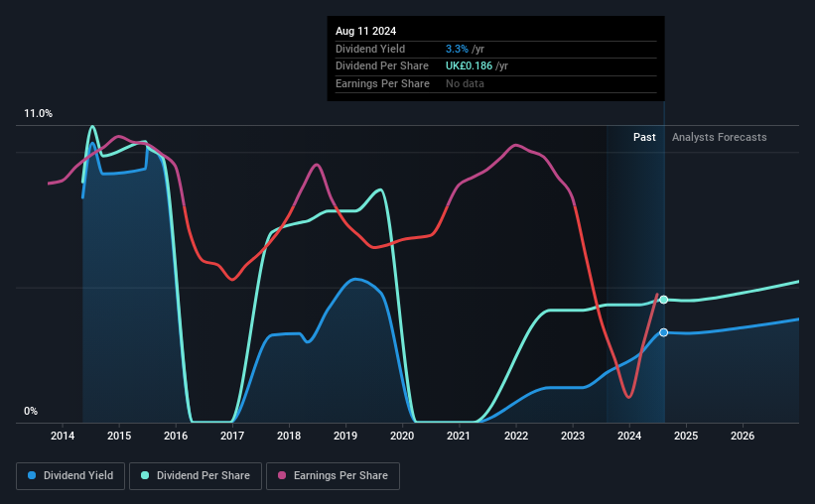This screenshot has width=815, height=504.
Task: Toggle the Earnings Per Share legend button
Action: (334, 476)
